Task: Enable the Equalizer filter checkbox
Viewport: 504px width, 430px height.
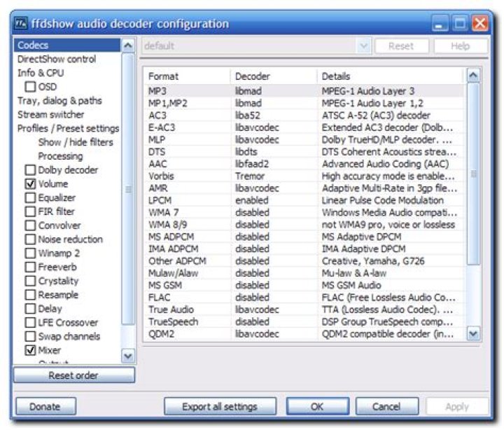Action: pyautogui.click(x=30, y=198)
